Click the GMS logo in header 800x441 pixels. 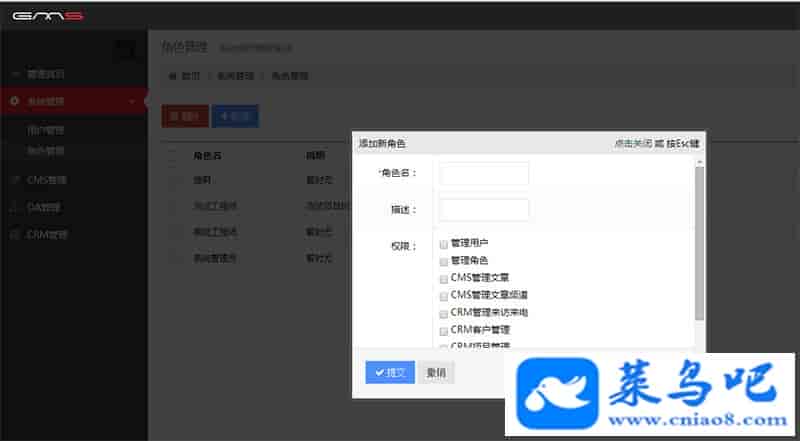click(x=47, y=15)
